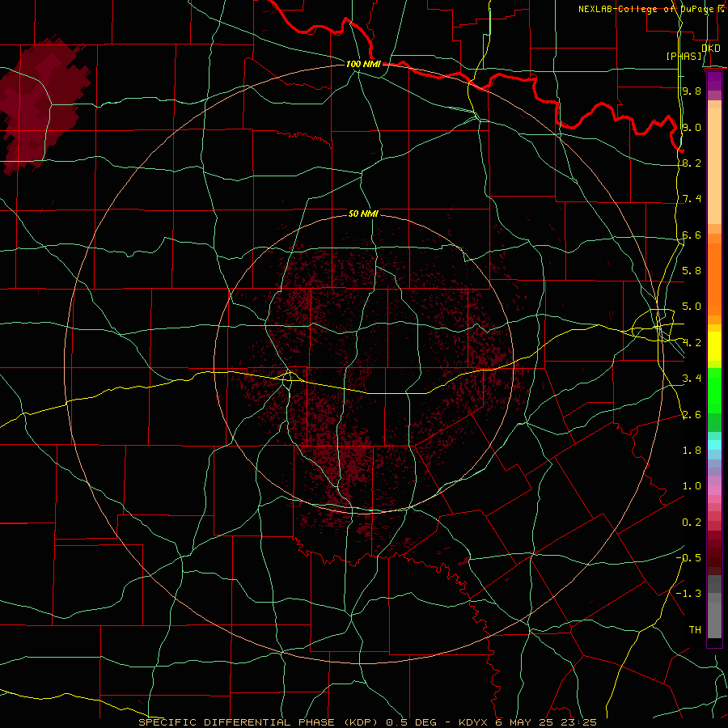The image size is (728, 728).
Task: Click the 9.8 value on color scale
Action: pos(692,91)
